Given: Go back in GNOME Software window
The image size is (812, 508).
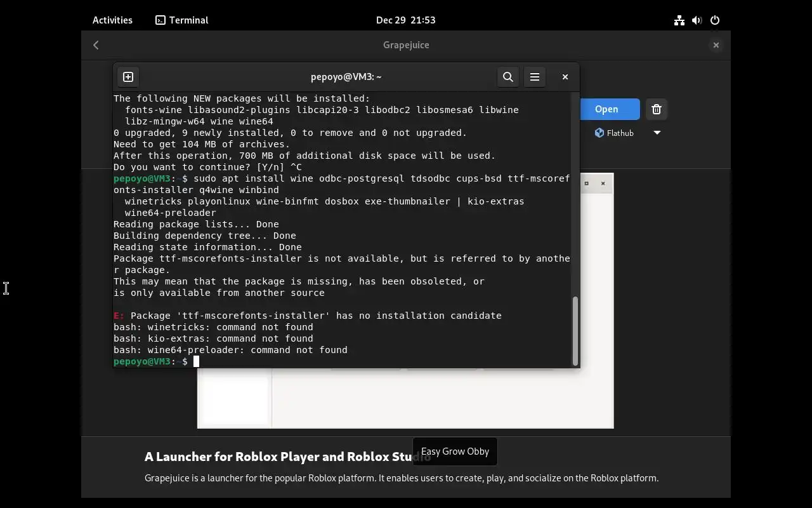Looking at the screenshot, I should click(96, 45).
